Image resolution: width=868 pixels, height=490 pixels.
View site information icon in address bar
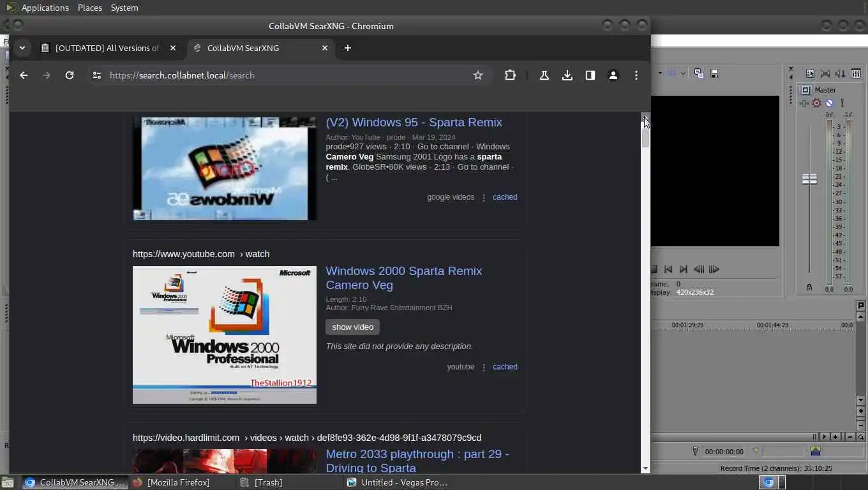coord(96,75)
